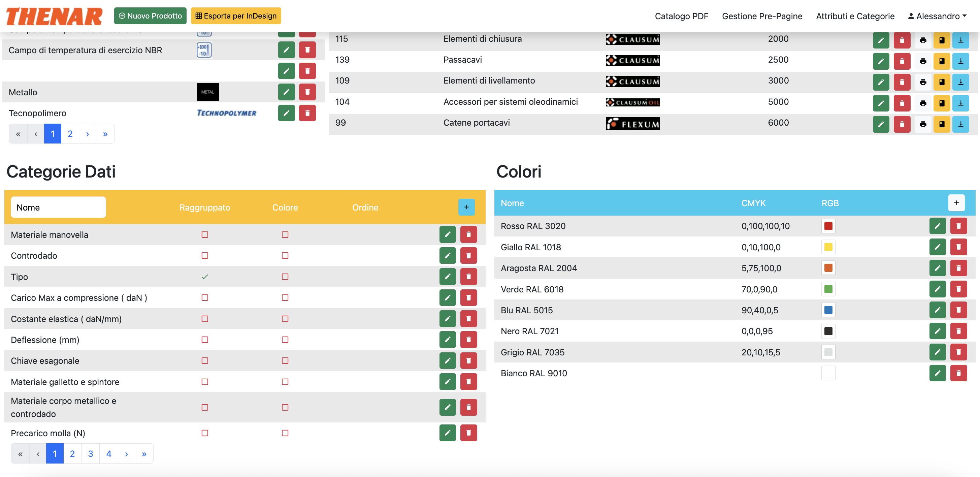Toggle Colore for Materiale galletto e spintore
This screenshot has width=980, height=477.
[285, 382]
